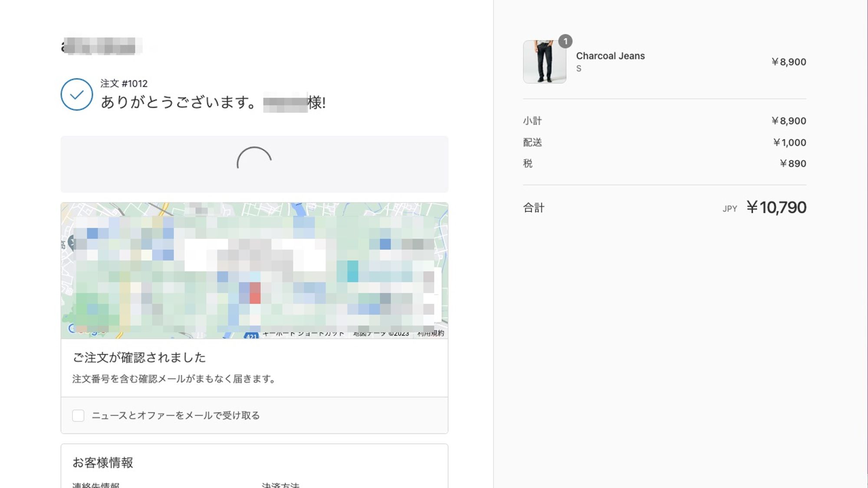
Task: Click the 配送 shipping label
Action: click(533, 142)
